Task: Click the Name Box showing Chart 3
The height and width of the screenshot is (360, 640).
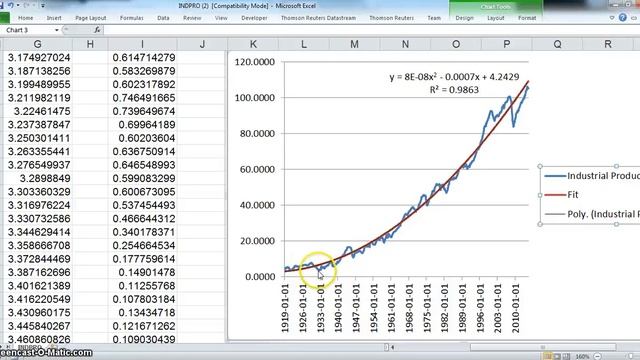Action: [28, 30]
